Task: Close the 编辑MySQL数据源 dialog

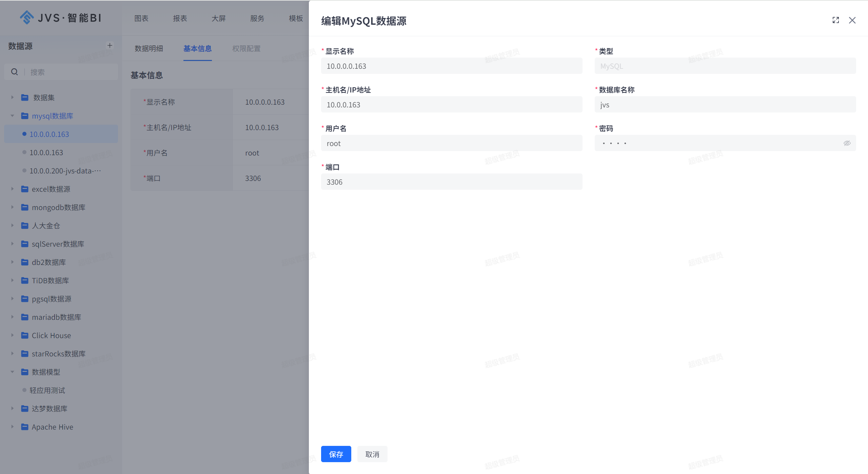Action: coord(852,20)
